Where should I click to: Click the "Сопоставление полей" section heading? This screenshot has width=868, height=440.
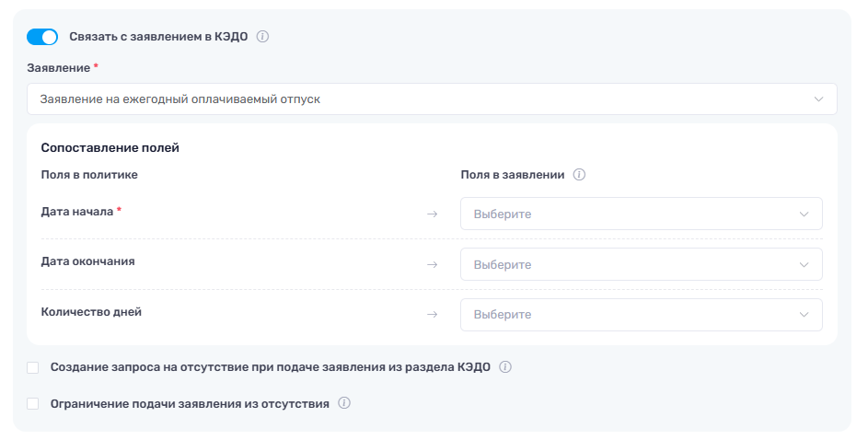point(110,147)
